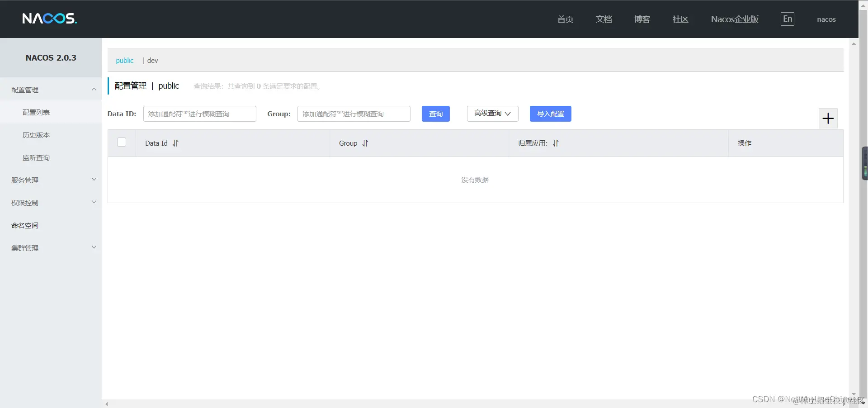The width and height of the screenshot is (868, 408).
Task: Open the 高级查询 dropdown
Action: pos(492,114)
